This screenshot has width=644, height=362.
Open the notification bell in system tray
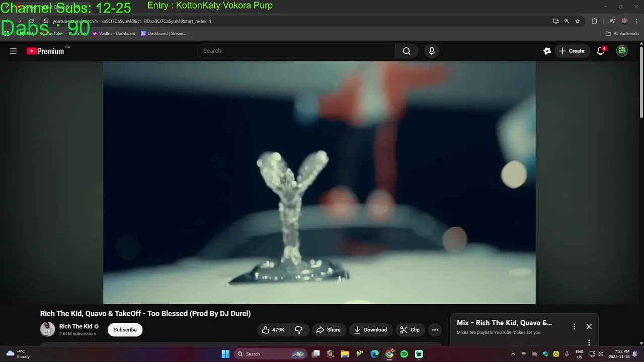click(635, 354)
